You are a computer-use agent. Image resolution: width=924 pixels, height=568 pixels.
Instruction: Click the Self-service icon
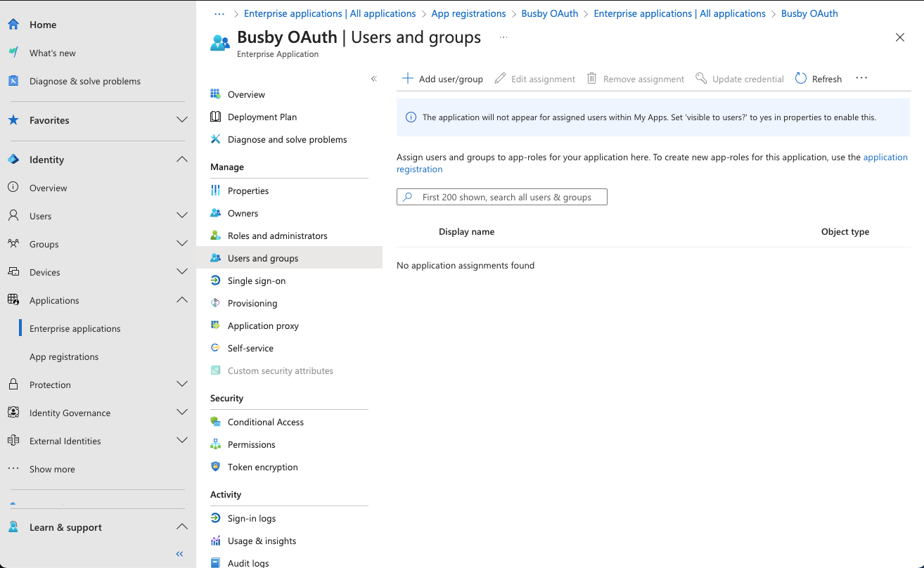(x=216, y=348)
